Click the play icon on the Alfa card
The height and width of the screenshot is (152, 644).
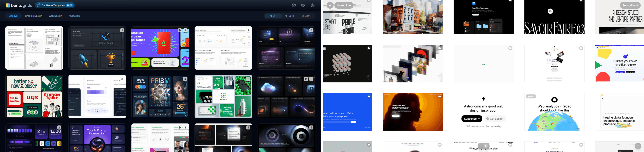pos(180,30)
